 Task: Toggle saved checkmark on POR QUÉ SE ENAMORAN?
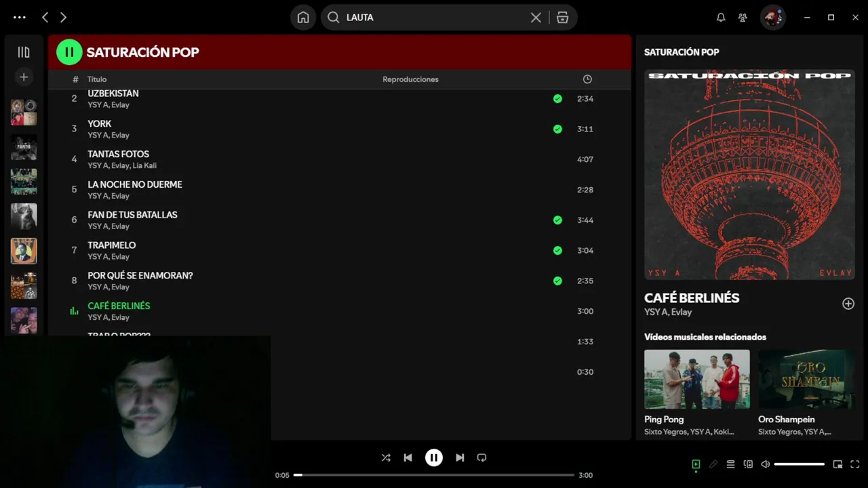tap(557, 281)
